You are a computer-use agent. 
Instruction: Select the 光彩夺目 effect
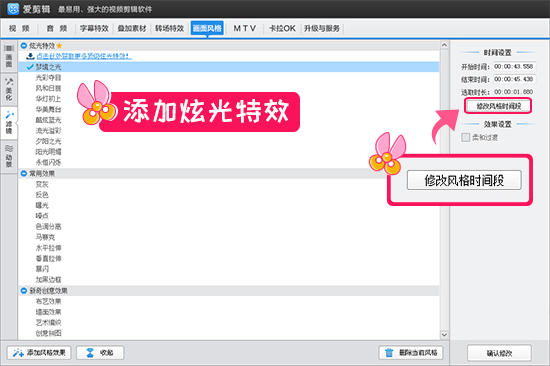tap(48, 78)
